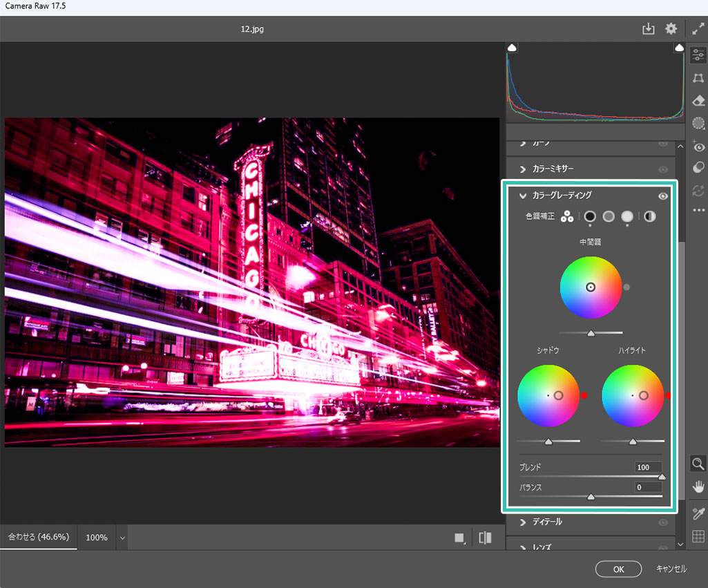Switch to 3-way color wheels view
The width and height of the screenshot is (708, 588).
[x=567, y=217]
